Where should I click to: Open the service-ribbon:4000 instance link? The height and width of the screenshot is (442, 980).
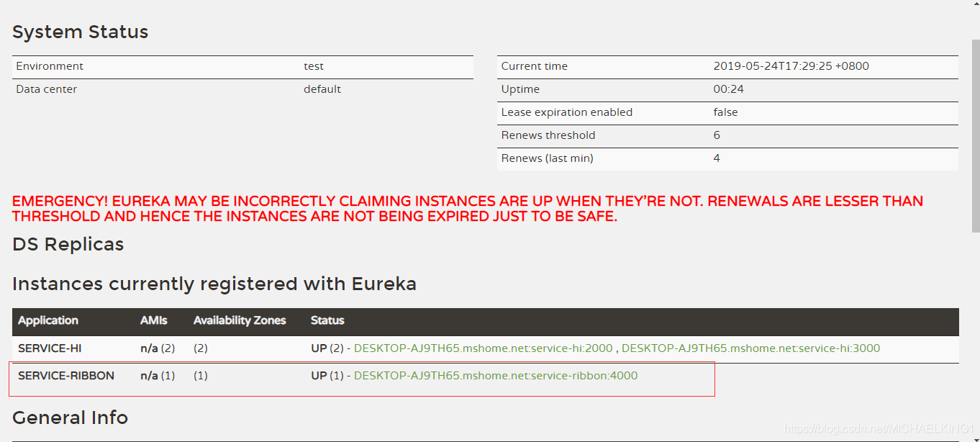coord(496,376)
